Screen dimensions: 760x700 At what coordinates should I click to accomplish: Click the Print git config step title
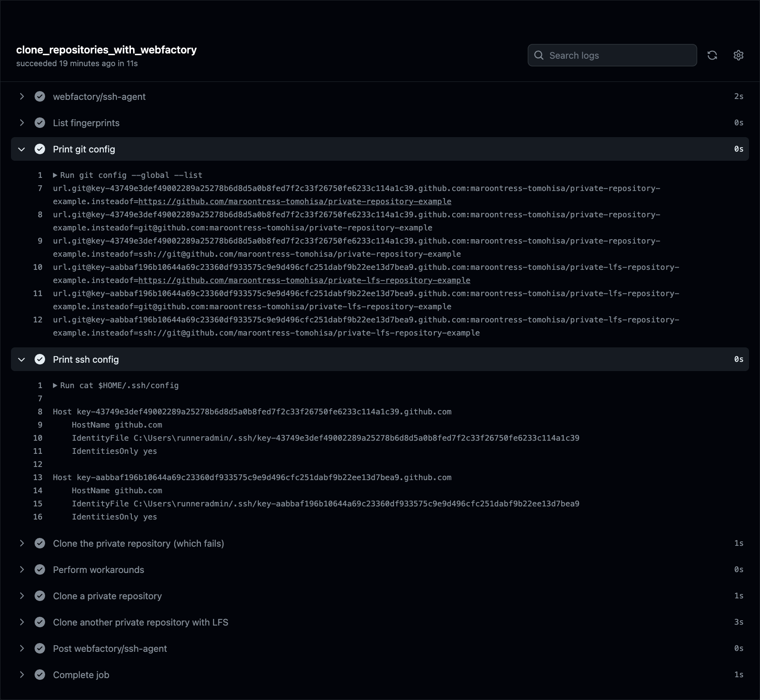(x=84, y=149)
